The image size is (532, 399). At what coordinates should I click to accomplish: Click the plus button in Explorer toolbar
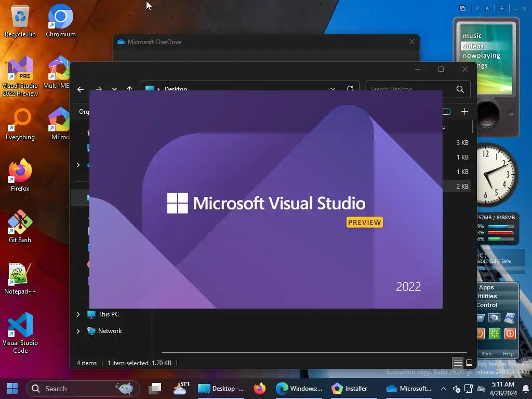point(464,112)
